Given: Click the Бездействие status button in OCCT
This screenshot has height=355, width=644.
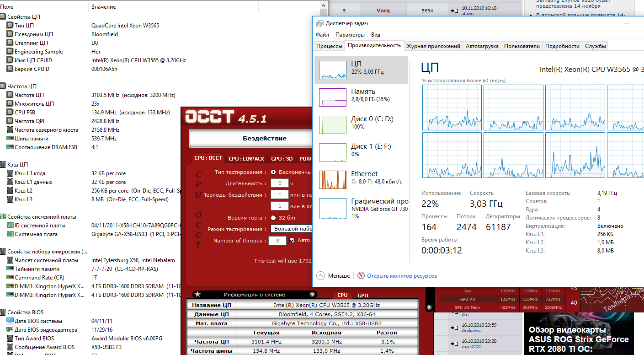Looking at the screenshot, I should tap(250, 138).
